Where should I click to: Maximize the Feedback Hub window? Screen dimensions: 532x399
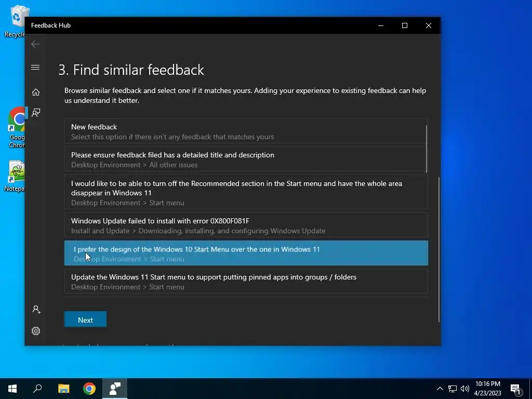(404, 25)
